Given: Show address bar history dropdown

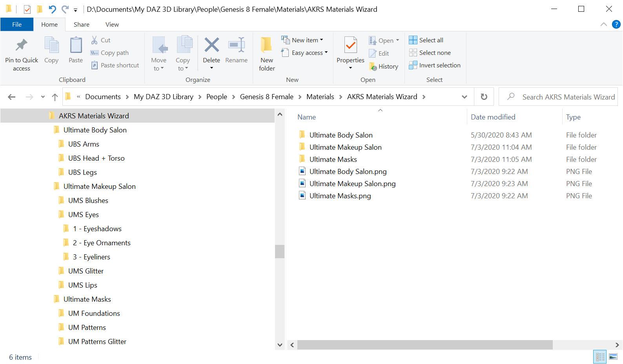Looking at the screenshot, I should [465, 97].
